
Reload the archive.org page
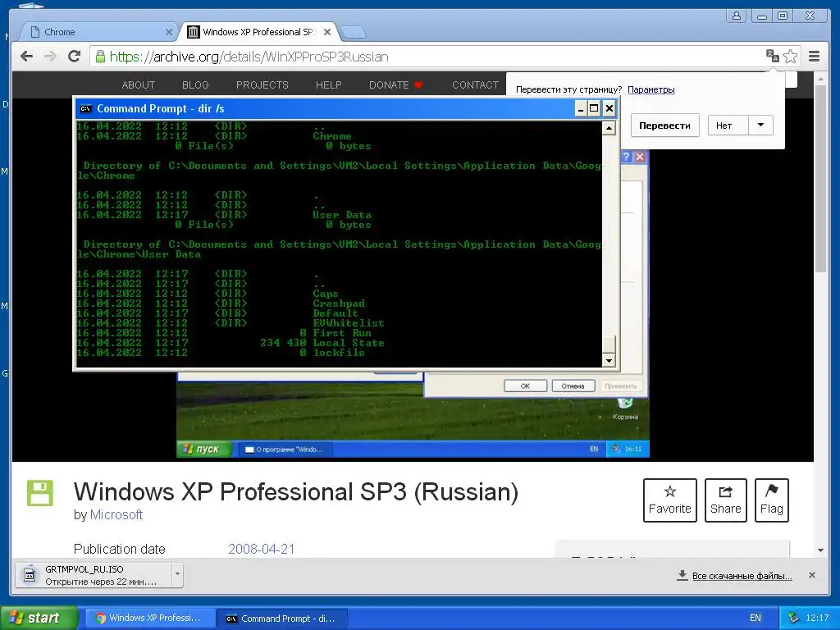click(75, 57)
